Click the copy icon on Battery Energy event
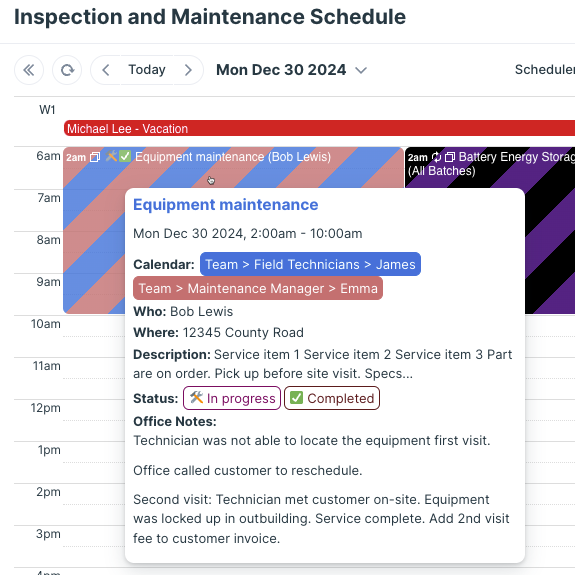 coord(450,157)
